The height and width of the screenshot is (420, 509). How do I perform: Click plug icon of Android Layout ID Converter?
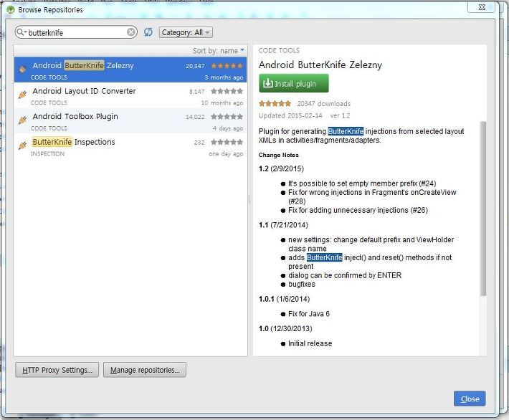pos(22,95)
